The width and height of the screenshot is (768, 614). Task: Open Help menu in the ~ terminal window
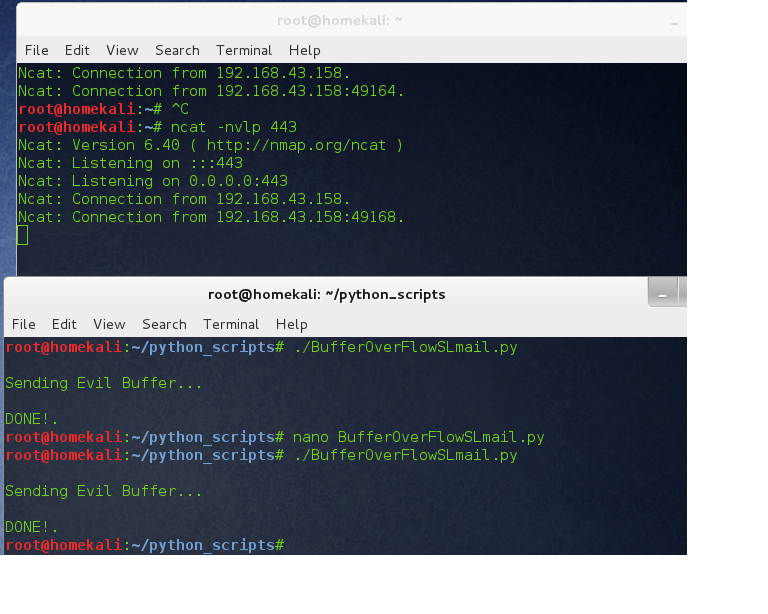(305, 50)
